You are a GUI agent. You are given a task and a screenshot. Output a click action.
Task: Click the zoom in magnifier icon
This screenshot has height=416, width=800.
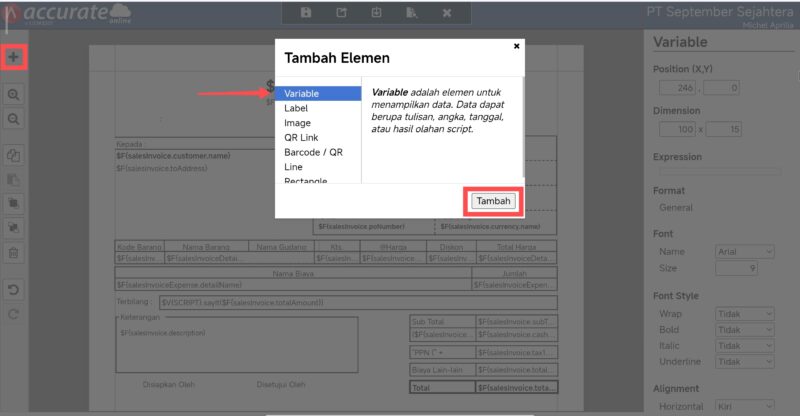coord(14,94)
